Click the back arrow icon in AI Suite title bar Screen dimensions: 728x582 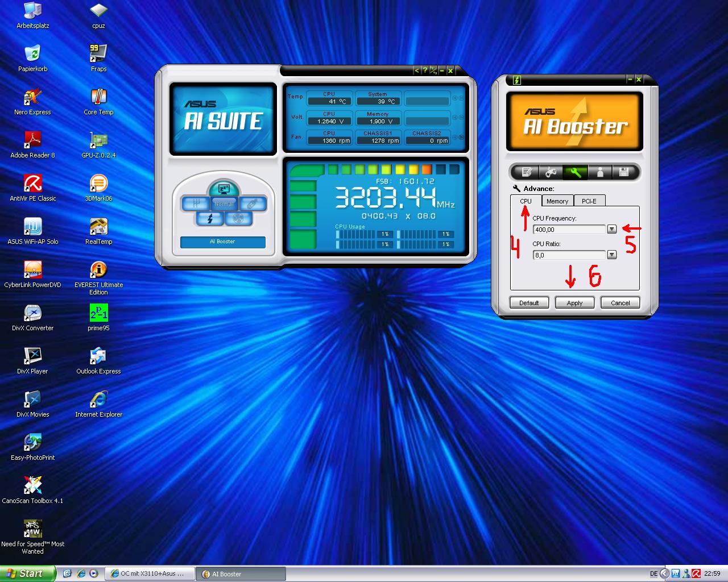point(417,70)
